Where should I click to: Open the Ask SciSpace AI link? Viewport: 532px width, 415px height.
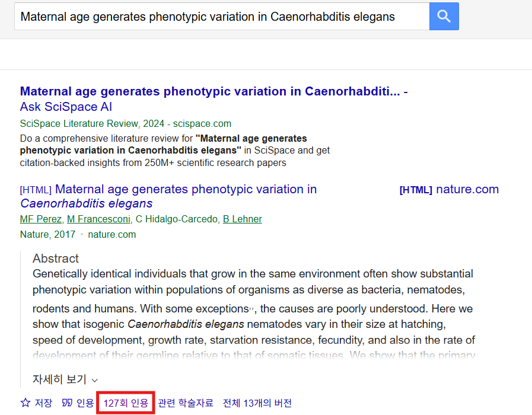[66, 107]
